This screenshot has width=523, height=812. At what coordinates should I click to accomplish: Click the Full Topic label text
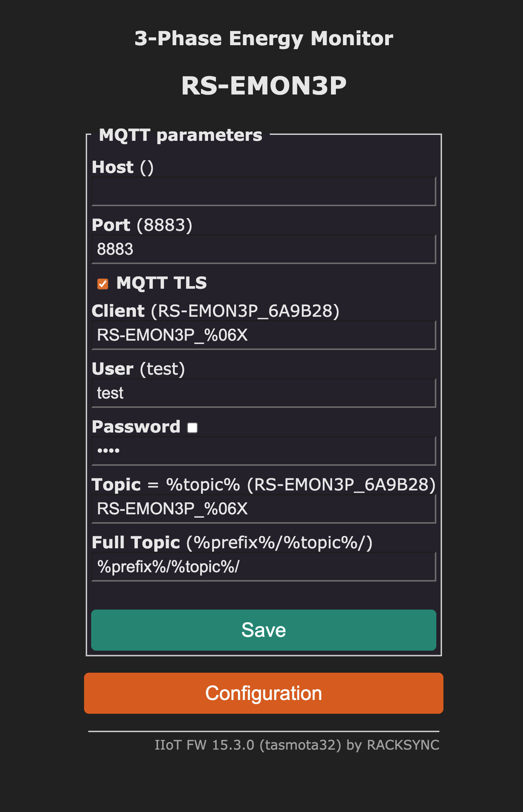coord(137,543)
